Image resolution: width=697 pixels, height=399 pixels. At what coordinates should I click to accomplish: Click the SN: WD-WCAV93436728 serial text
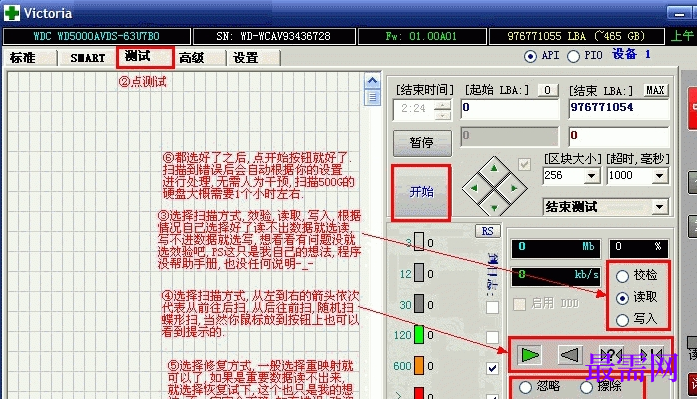(x=273, y=36)
